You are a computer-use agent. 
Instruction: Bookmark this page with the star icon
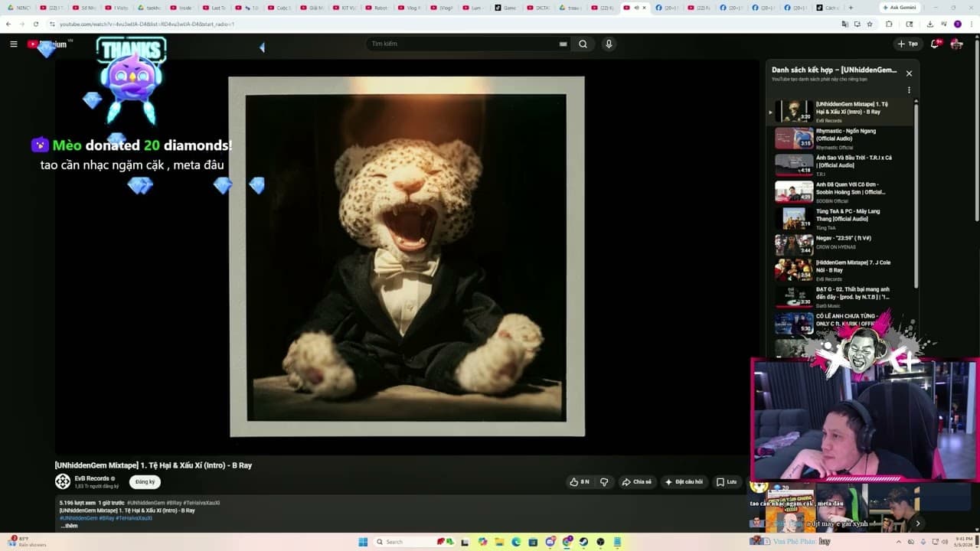coord(870,24)
